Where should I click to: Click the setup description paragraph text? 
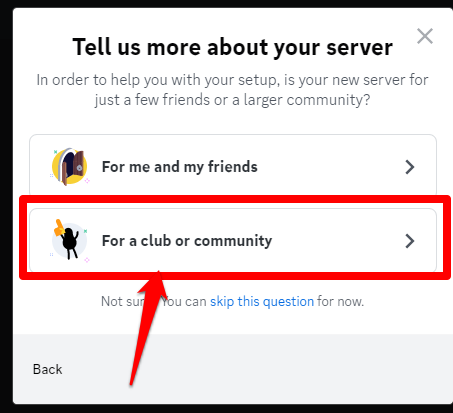(232, 90)
